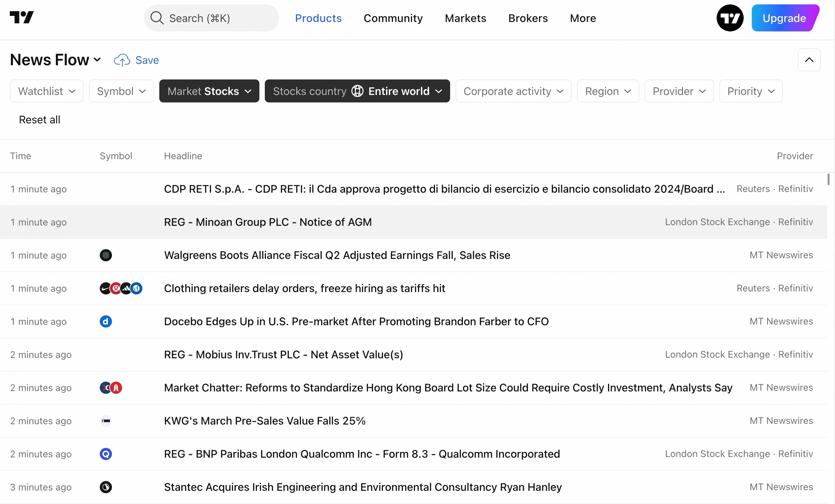Open the Community menu item

[x=393, y=18]
